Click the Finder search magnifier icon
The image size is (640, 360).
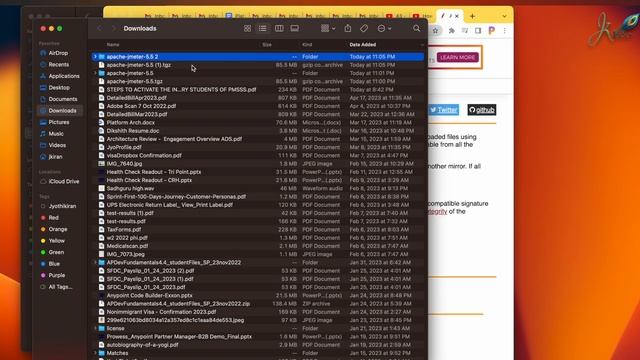[416, 29]
